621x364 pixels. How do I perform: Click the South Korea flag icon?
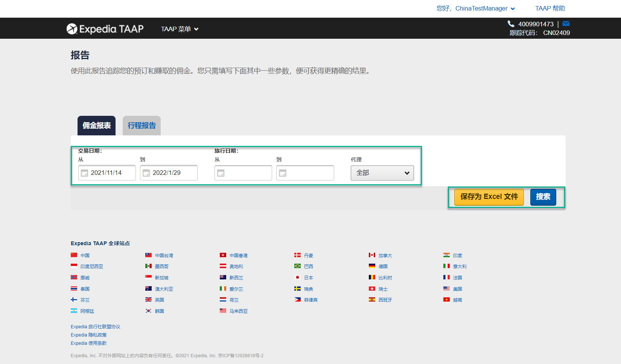pos(149,311)
